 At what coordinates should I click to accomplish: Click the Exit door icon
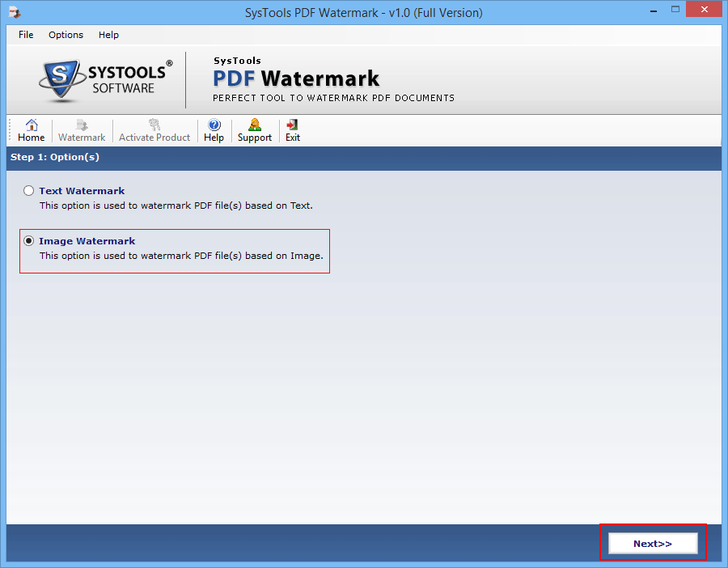click(x=292, y=125)
